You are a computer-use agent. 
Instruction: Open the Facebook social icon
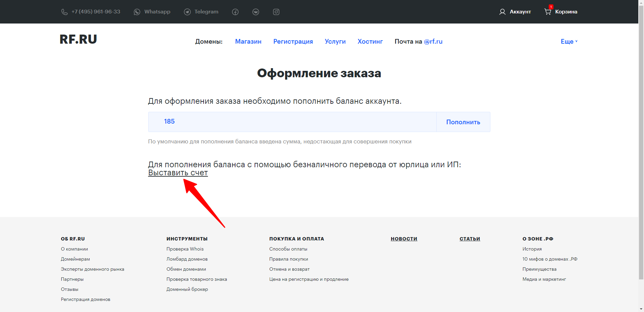point(235,12)
